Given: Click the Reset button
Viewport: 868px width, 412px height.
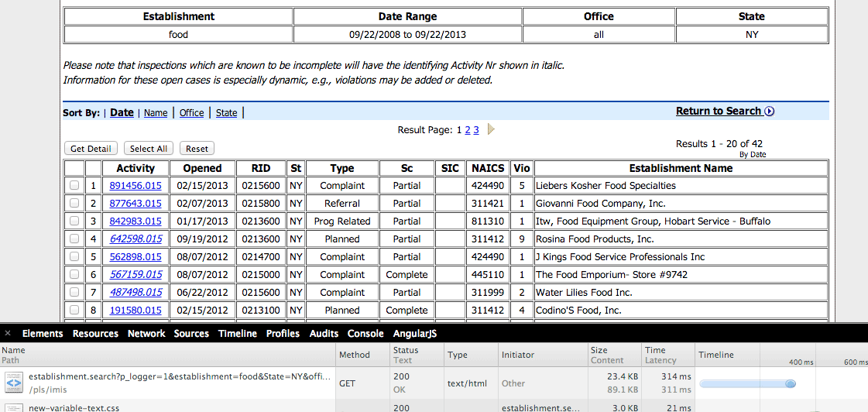Looking at the screenshot, I should 197,149.
